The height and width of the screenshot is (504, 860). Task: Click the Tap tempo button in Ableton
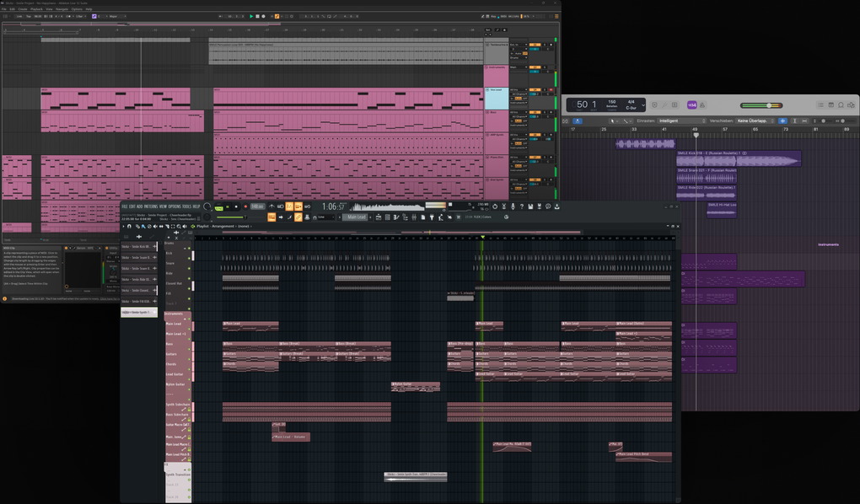click(x=29, y=17)
